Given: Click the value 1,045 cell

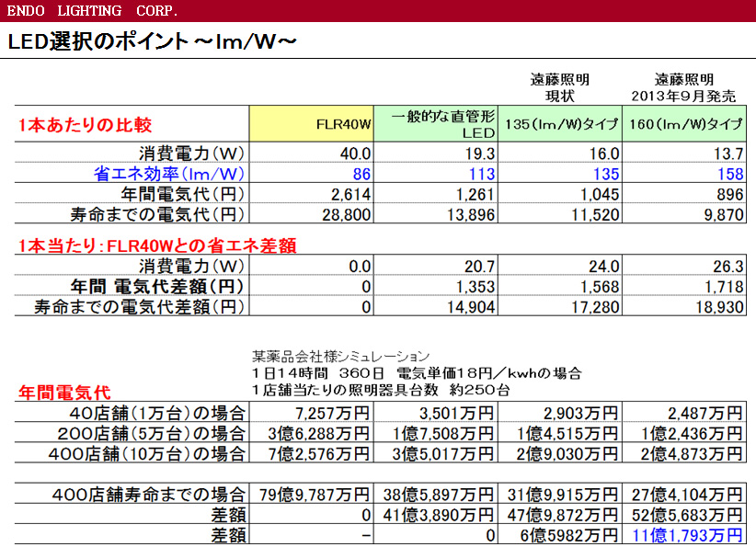Looking at the screenshot, I should click(600, 194).
